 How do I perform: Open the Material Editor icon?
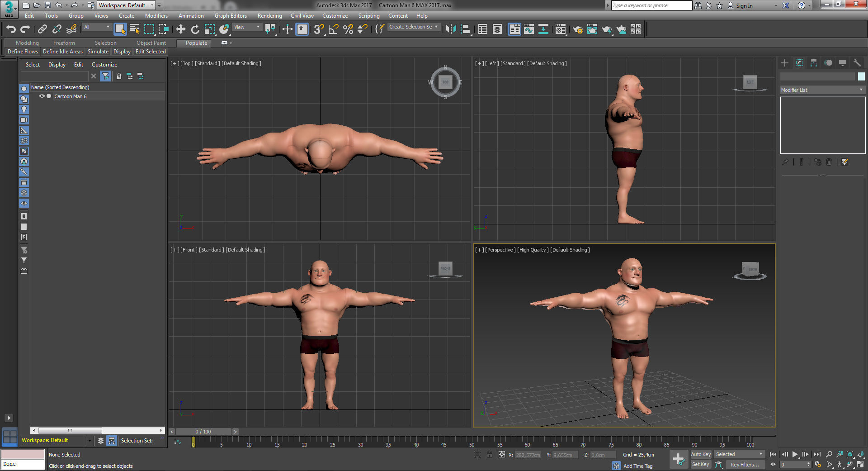point(561,29)
